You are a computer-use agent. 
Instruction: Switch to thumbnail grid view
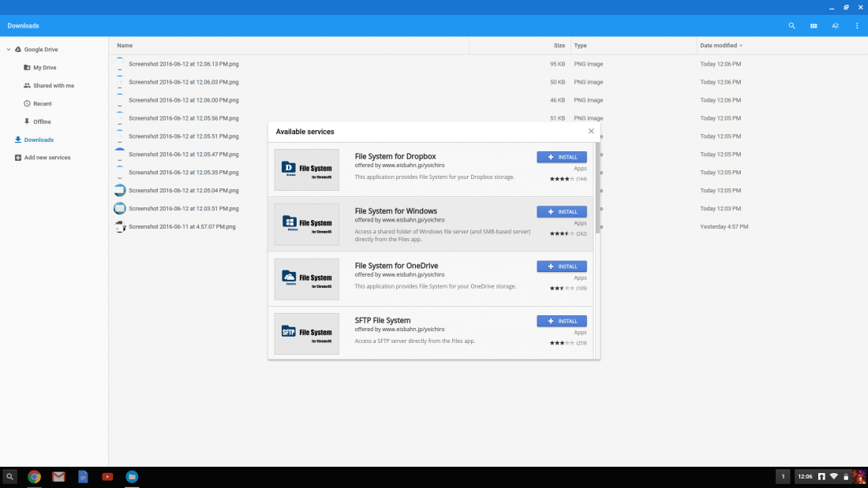(814, 26)
